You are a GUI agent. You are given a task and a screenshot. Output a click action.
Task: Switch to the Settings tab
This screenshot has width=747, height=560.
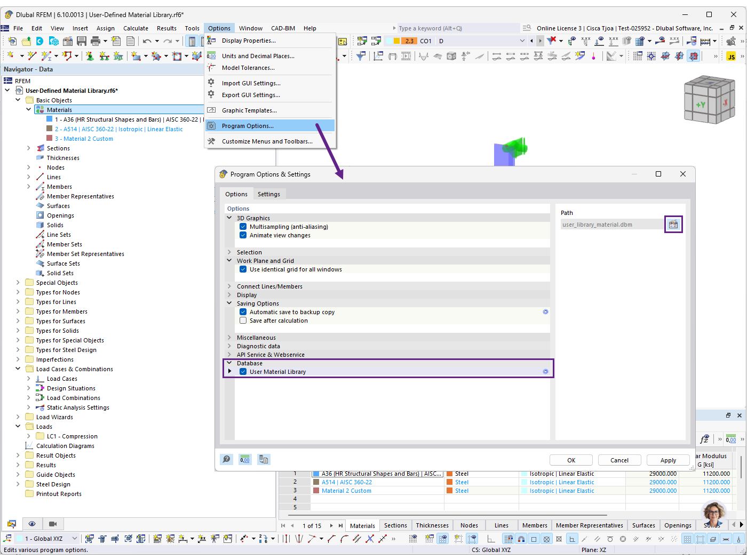[x=269, y=194]
